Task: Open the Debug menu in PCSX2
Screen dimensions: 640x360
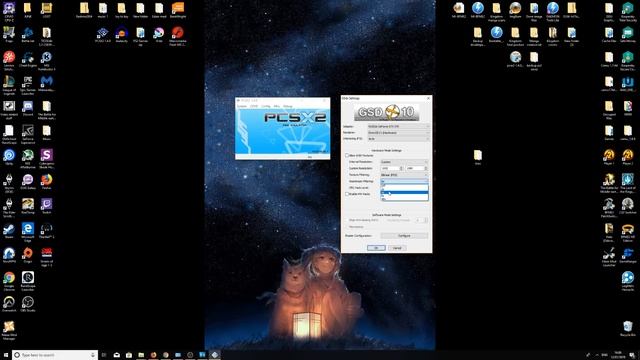Action: click(288, 106)
